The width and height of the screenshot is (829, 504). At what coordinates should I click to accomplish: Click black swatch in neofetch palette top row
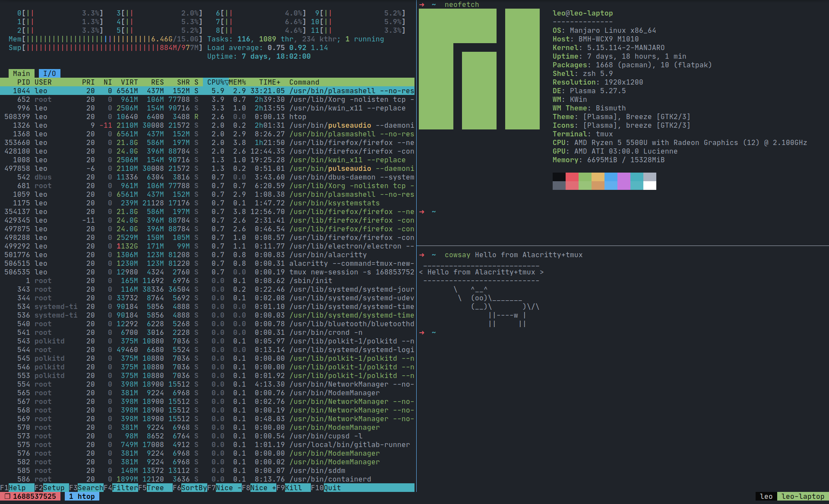pos(559,177)
